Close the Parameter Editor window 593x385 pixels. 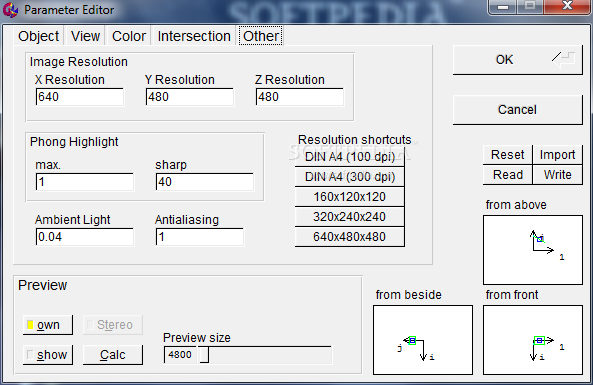(x=568, y=6)
